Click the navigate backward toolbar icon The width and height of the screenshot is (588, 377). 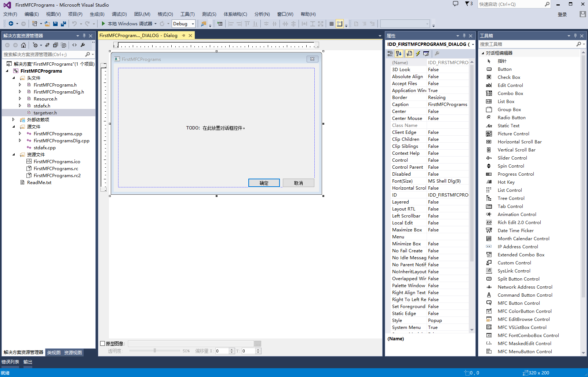[11, 24]
